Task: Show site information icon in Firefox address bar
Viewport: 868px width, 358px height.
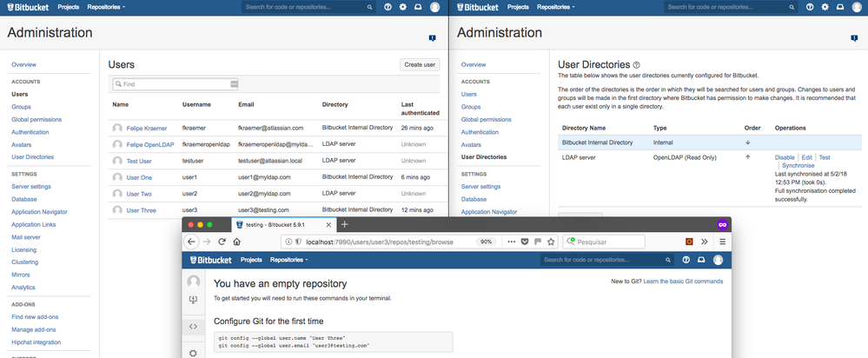Action: point(289,242)
